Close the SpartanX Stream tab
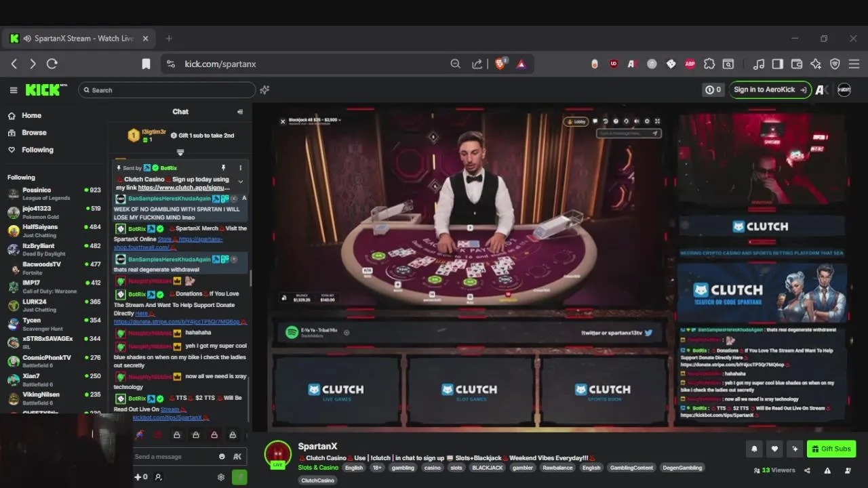 [x=145, y=39]
